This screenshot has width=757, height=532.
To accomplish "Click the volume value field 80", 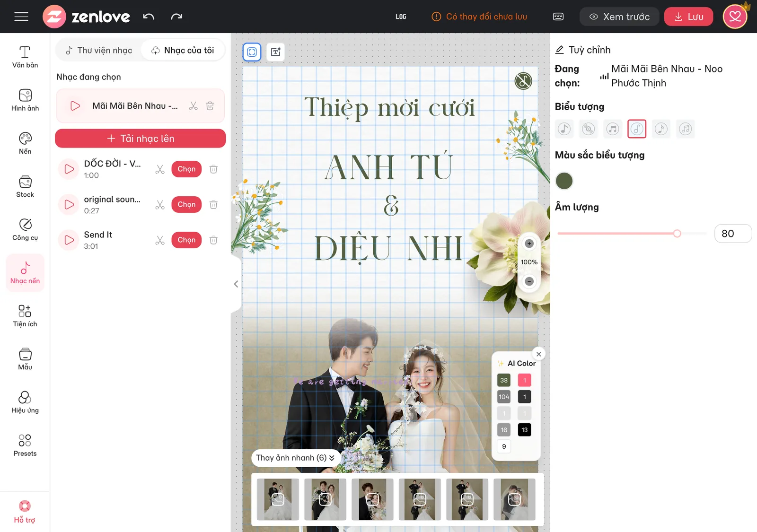I will (733, 233).
